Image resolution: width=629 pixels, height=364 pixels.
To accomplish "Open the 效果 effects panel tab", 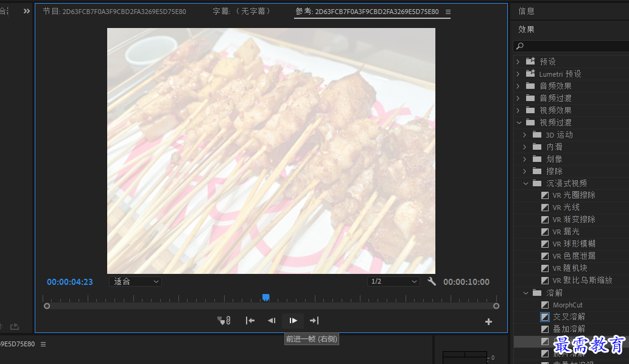I will (x=526, y=29).
